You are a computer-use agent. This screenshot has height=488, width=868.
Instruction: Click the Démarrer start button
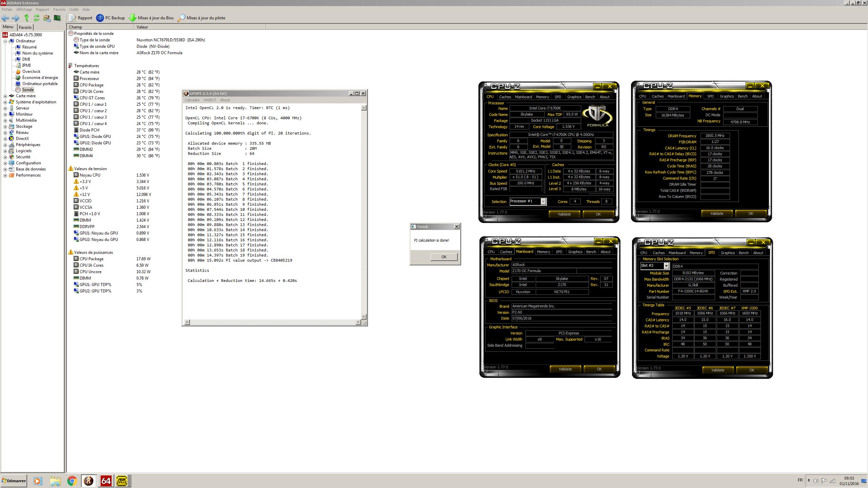[14, 481]
